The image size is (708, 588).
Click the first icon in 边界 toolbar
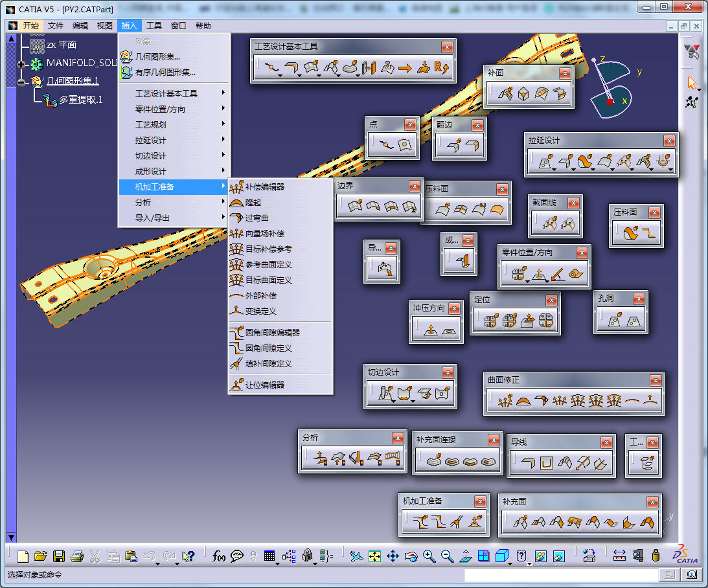point(355,206)
